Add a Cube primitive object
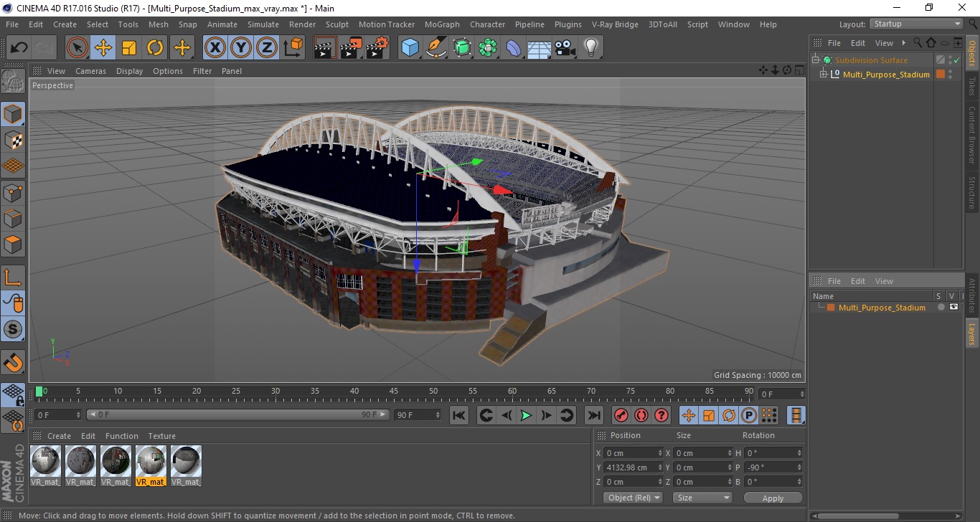This screenshot has height=522, width=980. [x=410, y=48]
